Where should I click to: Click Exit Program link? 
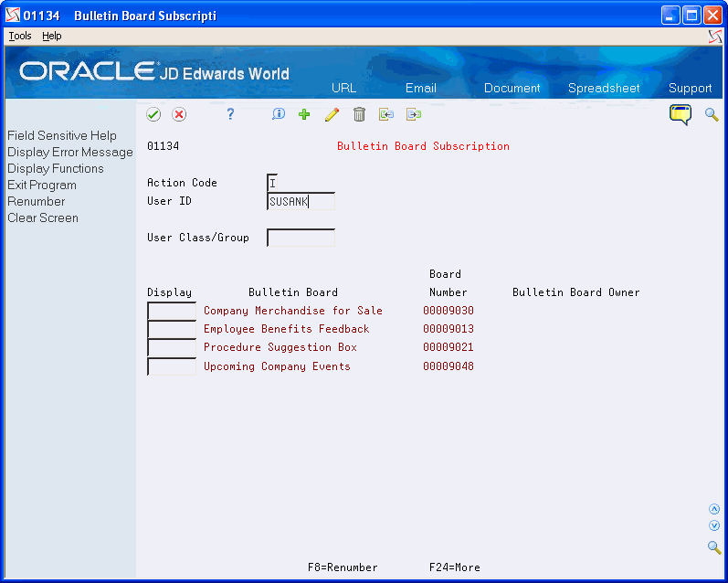[42, 185]
